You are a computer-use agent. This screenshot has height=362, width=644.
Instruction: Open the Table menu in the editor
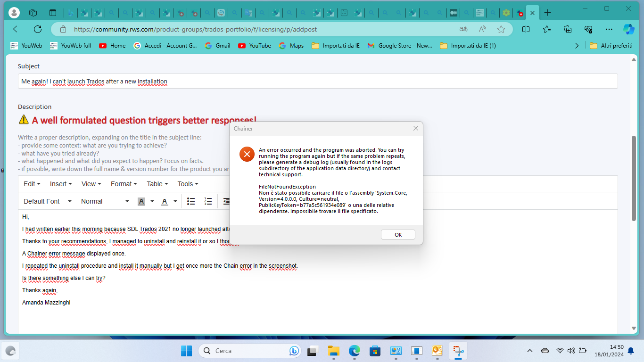click(157, 184)
